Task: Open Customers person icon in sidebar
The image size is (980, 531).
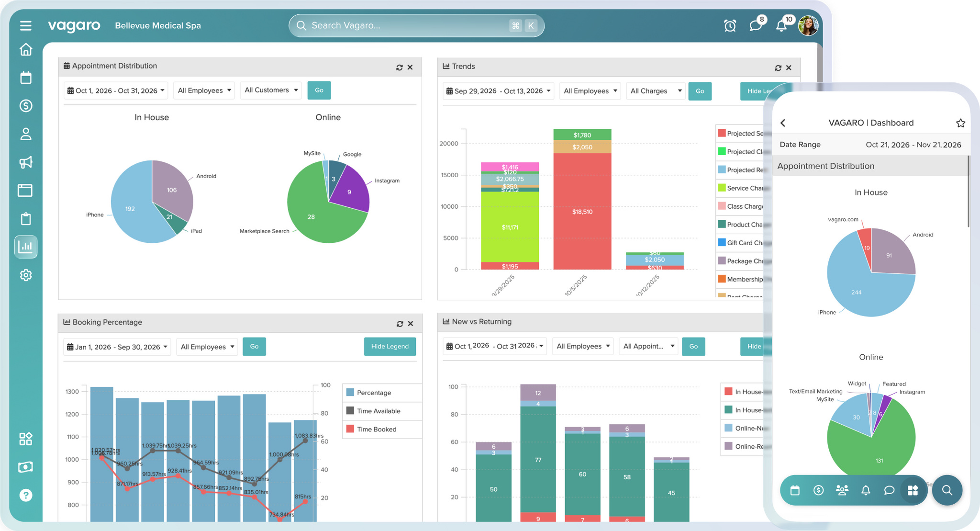Action: tap(26, 134)
